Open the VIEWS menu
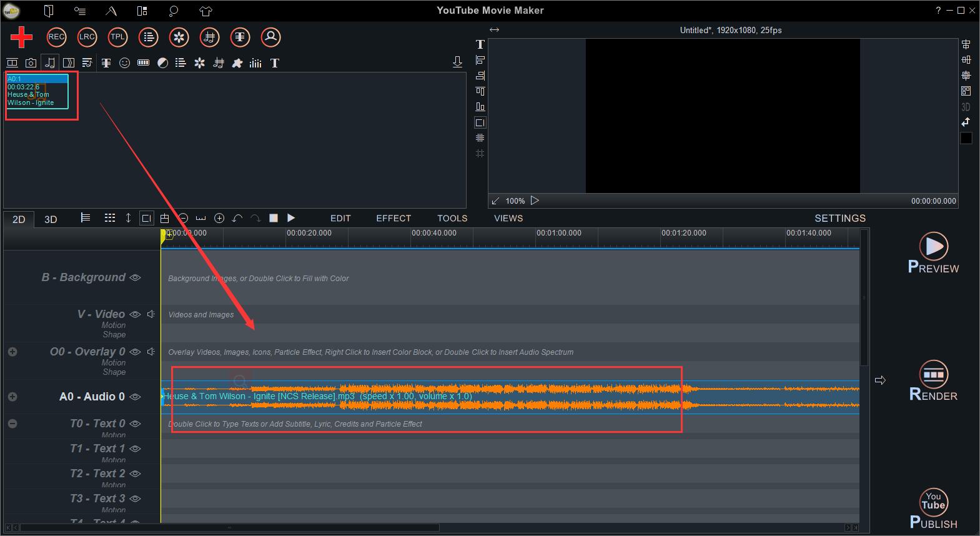980x536 pixels. point(508,218)
